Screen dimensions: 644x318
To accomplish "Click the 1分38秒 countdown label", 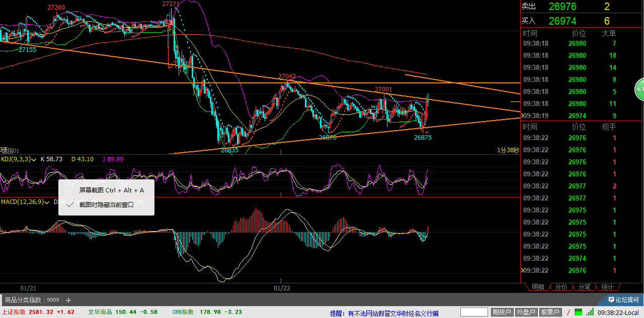I will 508,150.
